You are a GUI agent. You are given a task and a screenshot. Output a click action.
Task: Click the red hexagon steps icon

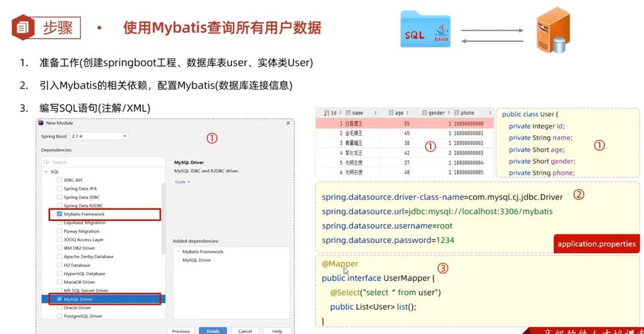pos(22,27)
